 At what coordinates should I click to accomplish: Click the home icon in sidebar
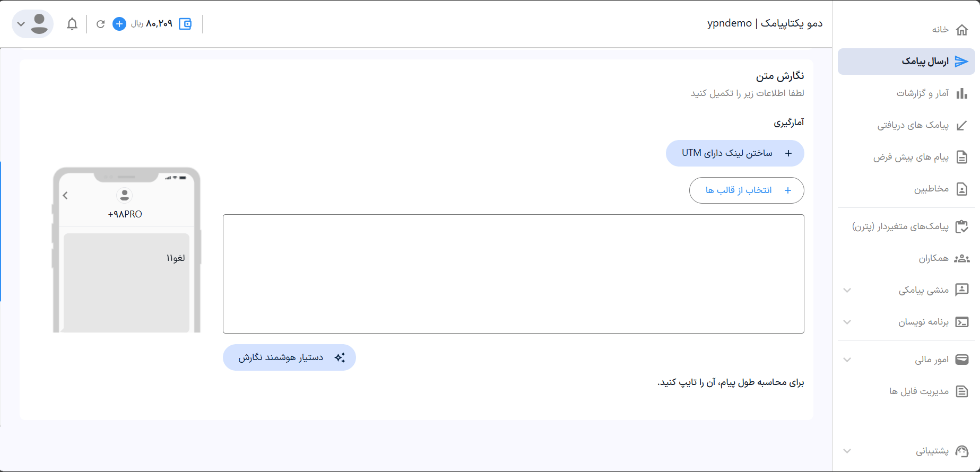pyautogui.click(x=961, y=30)
